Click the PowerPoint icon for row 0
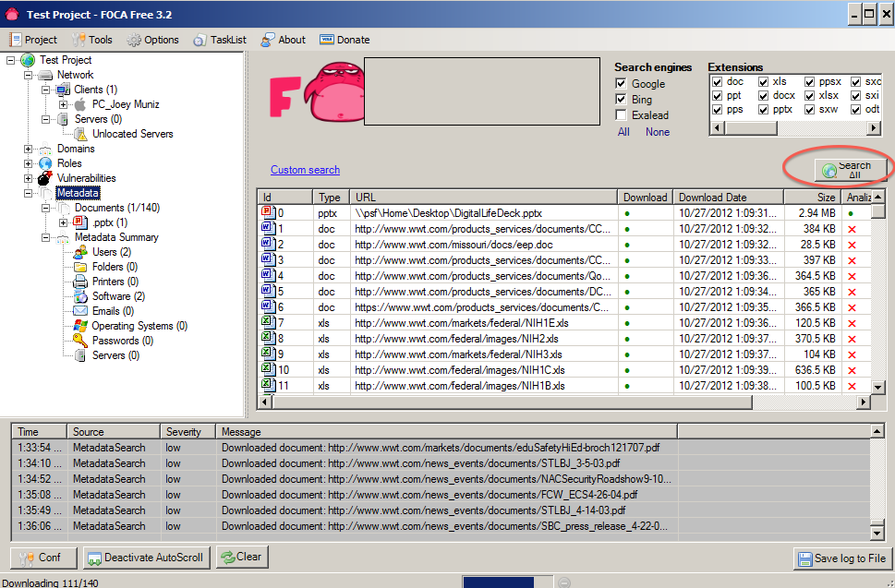The width and height of the screenshot is (895, 588). tap(267, 213)
